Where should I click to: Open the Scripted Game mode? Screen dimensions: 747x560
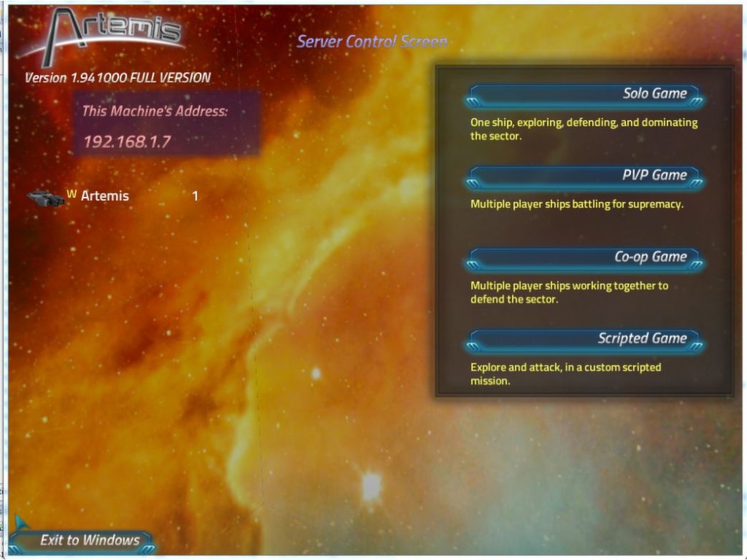point(584,339)
